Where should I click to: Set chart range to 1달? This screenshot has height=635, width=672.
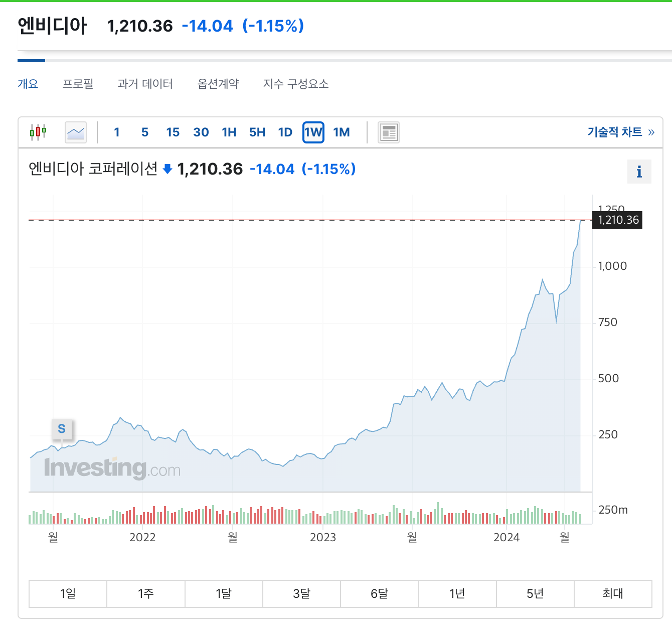[x=224, y=594]
